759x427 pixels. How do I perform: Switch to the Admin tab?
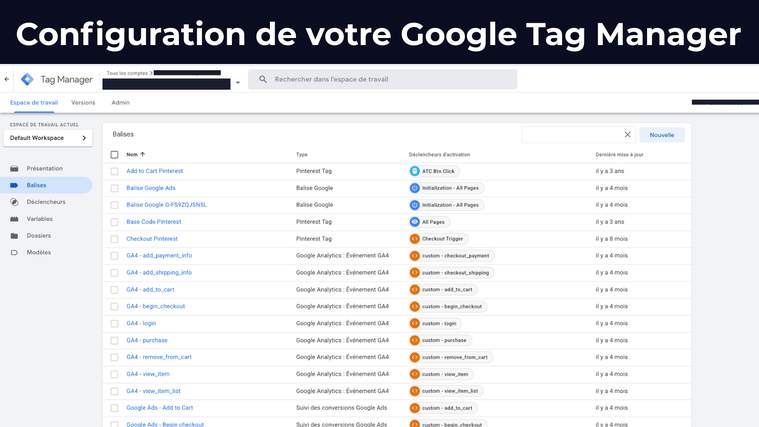[121, 102]
